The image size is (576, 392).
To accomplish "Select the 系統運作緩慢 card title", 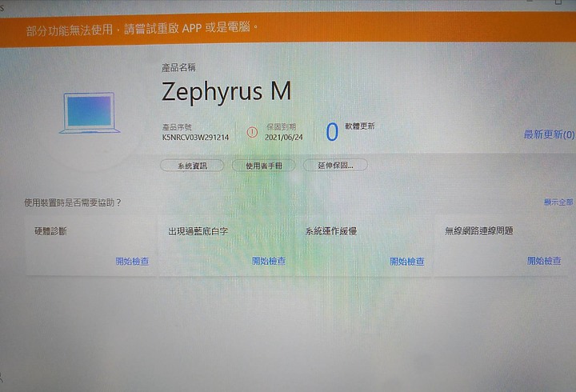I will coord(331,231).
